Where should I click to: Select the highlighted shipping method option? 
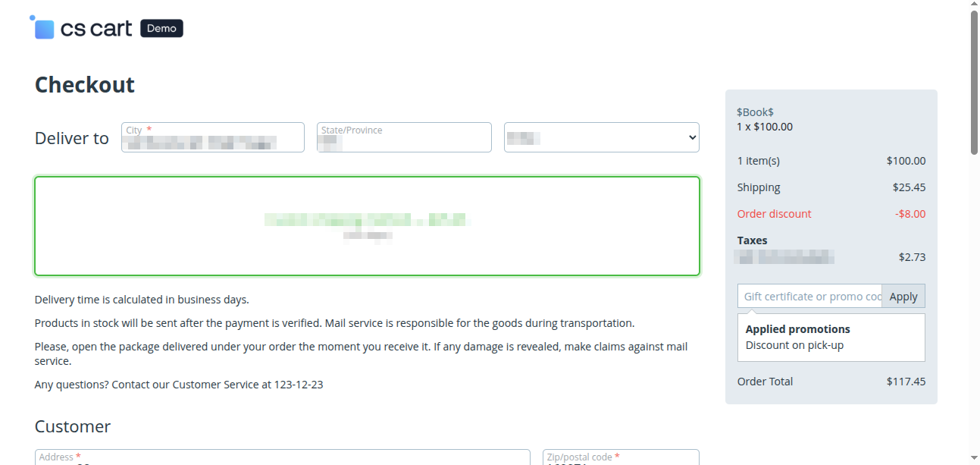[x=367, y=225]
